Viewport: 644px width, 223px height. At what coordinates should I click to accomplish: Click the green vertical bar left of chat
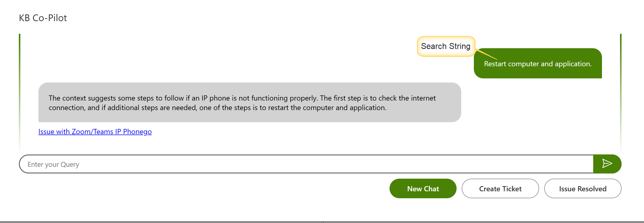(20, 92)
